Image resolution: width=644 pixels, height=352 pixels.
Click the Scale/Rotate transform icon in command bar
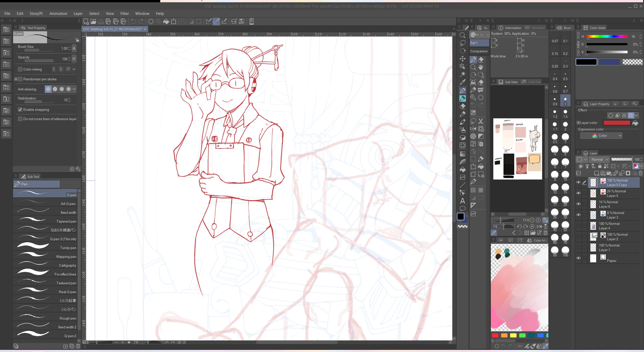pos(174,21)
